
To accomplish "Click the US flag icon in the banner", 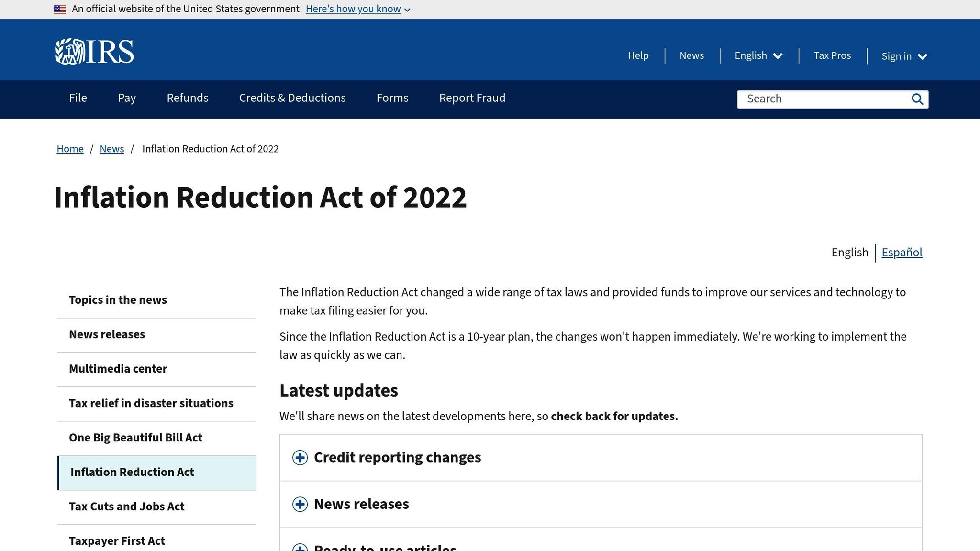I will point(59,9).
